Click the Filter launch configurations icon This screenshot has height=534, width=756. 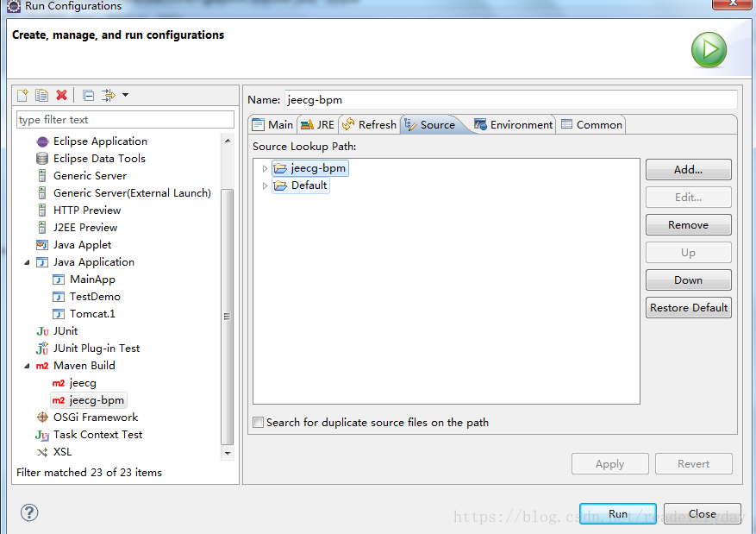(x=109, y=95)
